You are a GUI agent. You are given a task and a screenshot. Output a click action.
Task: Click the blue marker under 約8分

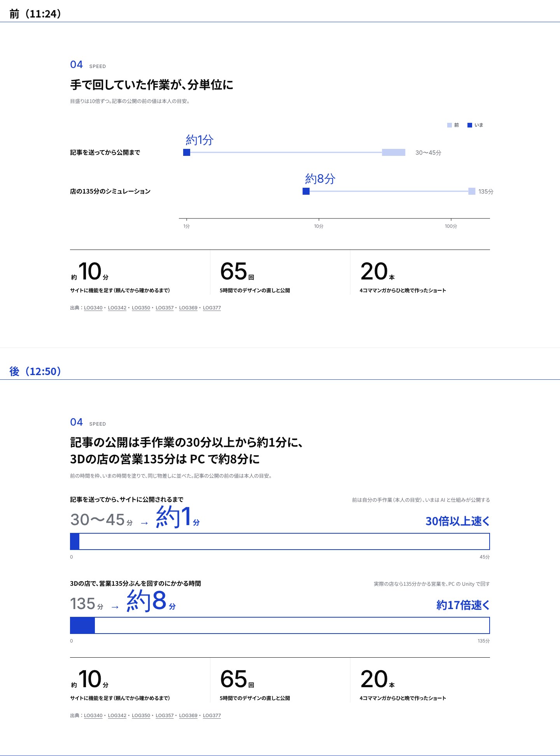[x=306, y=191]
